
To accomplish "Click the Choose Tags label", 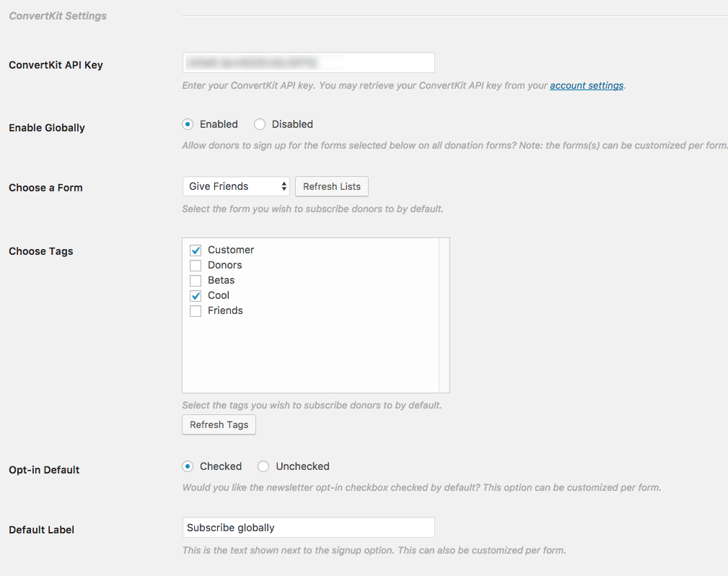I will [41, 251].
